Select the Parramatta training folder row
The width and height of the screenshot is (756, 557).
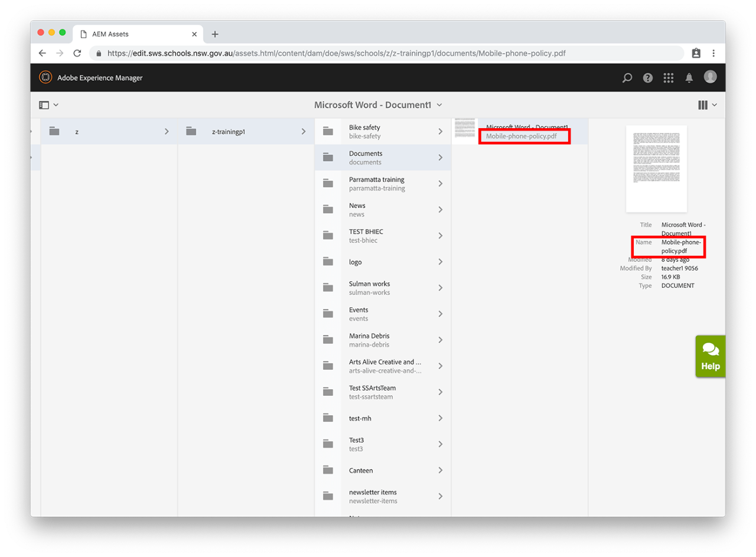(x=383, y=184)
